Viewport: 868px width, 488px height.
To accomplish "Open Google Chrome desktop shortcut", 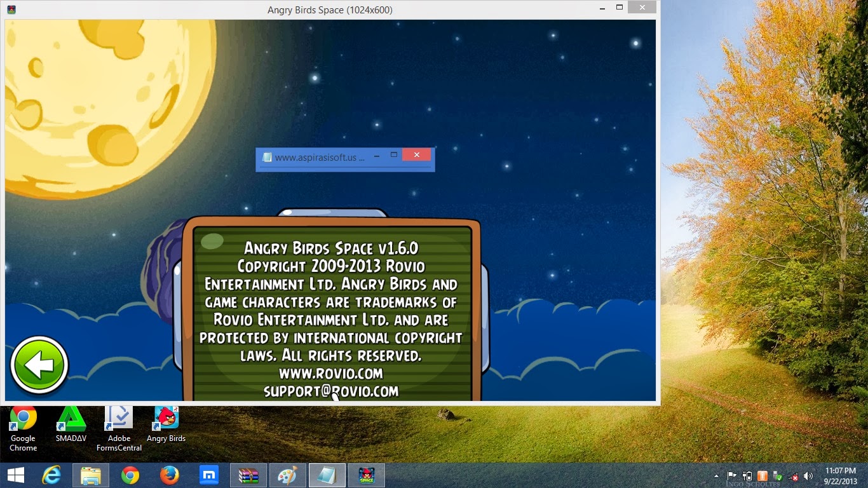I will 23,429.
